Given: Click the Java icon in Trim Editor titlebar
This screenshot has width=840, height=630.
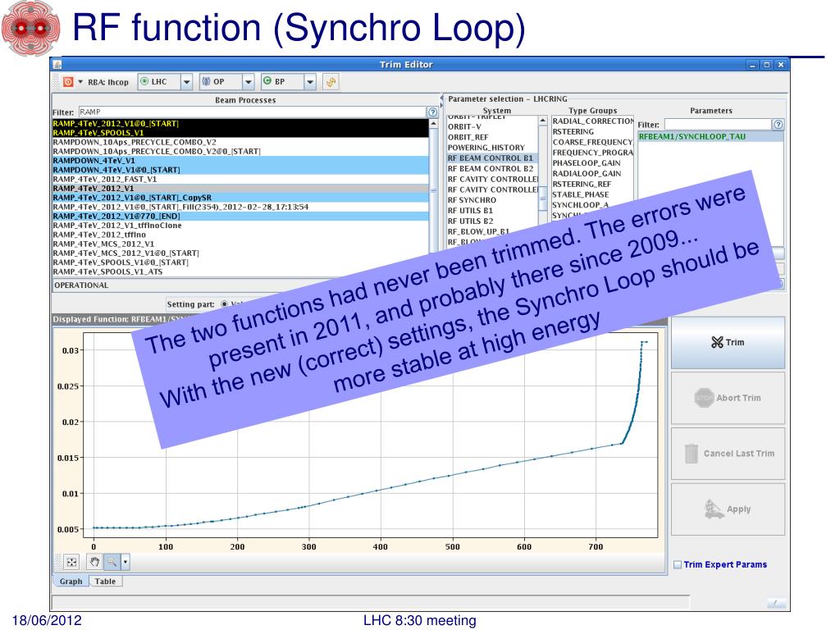Looking at the screenshot, I should 58,65.
